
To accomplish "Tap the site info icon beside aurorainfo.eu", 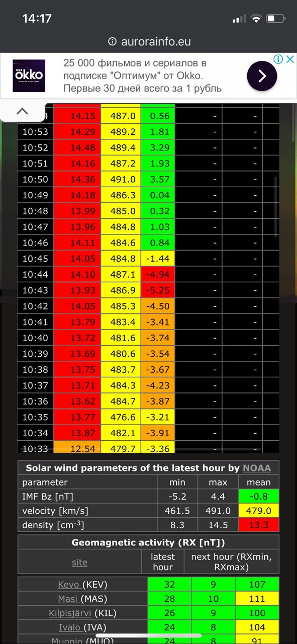I will [x=112, y=41].
